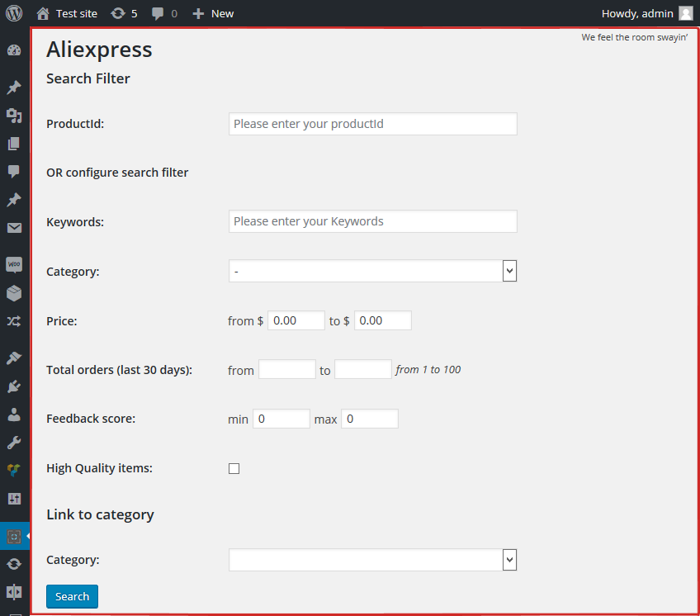
Task: Open the sidebar Comments speech bubble icon
Action: click(14, 172)
